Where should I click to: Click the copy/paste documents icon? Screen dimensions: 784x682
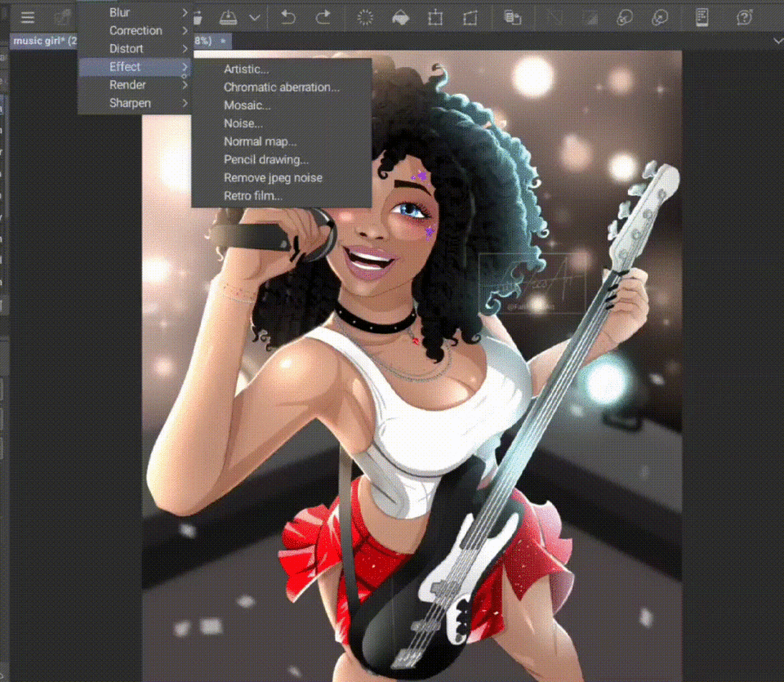point(513,18)
